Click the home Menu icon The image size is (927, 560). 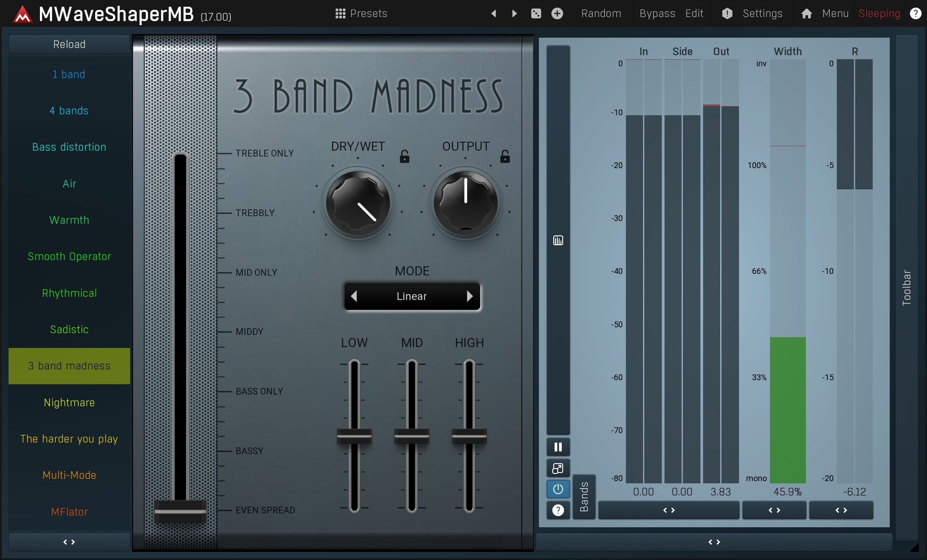806,13
